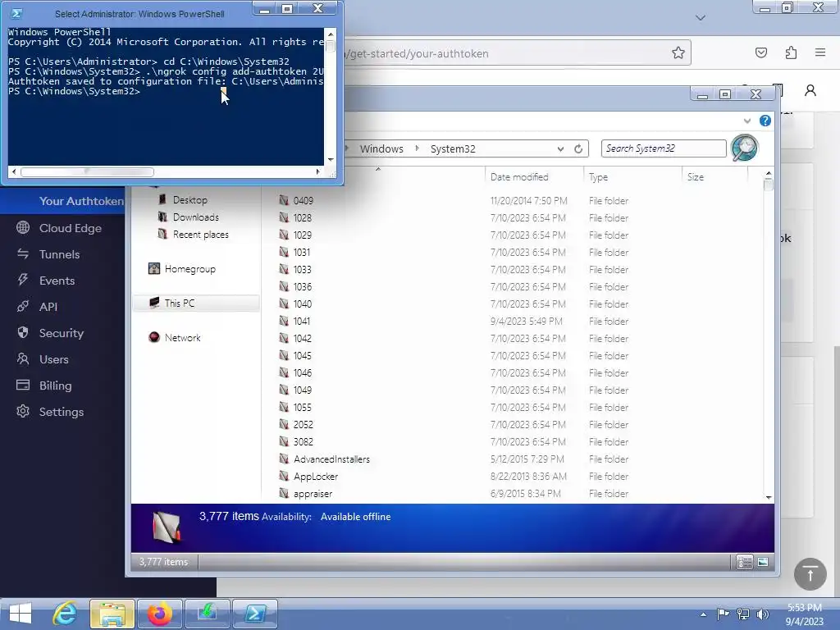Image resolution: width=840 pixels, height=630 pixels.
Task: Click System32 breadcrumb in Explorer path
Action: (453, 149)
